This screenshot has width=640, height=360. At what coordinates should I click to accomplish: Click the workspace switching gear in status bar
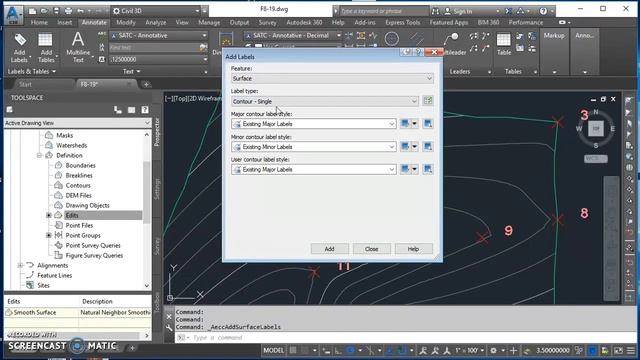[493, 351]
